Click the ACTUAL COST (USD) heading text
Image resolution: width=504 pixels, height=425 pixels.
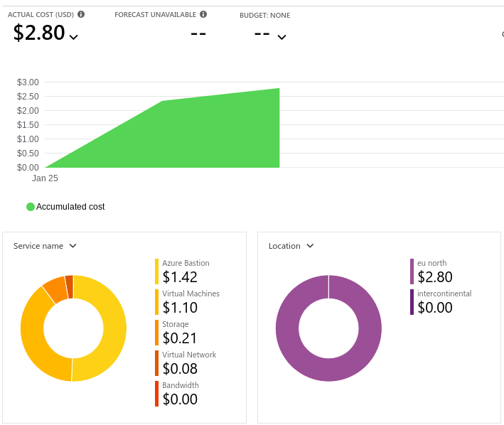(x=41, y=15)
